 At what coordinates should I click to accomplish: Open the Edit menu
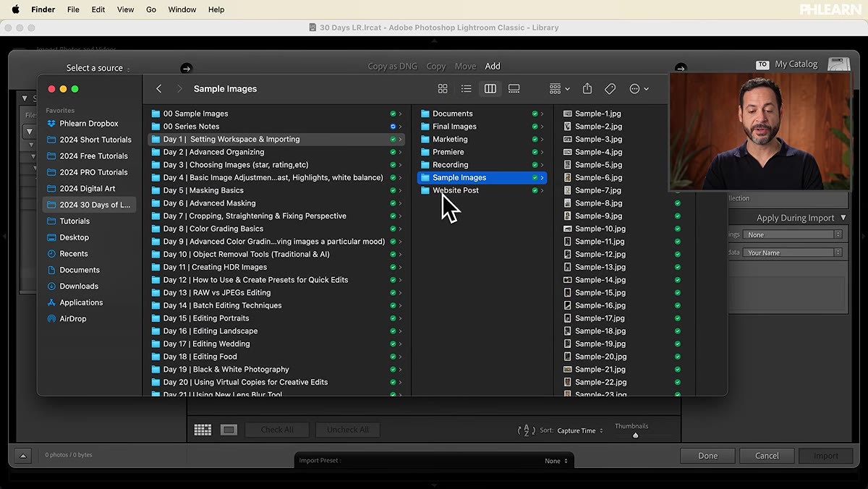[98, 9]
